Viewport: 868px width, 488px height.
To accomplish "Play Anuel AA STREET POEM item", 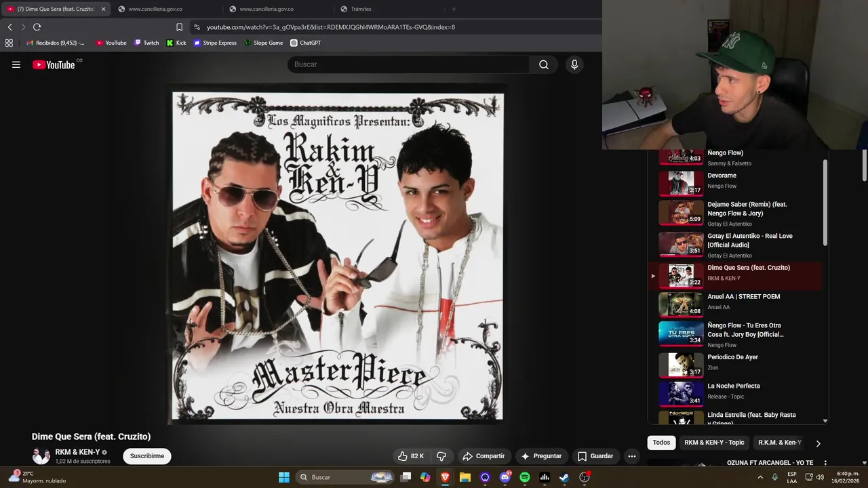I will point(736,304).
